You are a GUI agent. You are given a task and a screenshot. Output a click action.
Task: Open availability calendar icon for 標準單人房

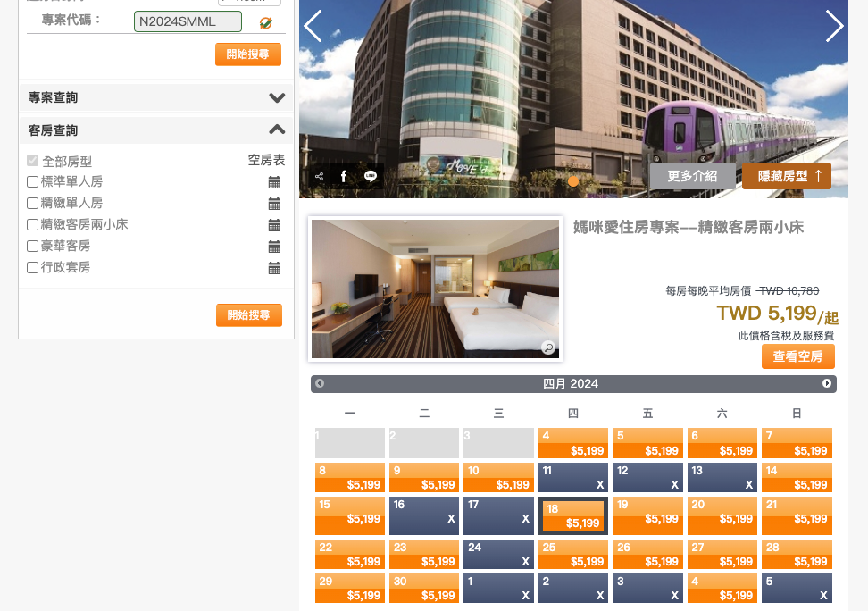tap(274, 182)
